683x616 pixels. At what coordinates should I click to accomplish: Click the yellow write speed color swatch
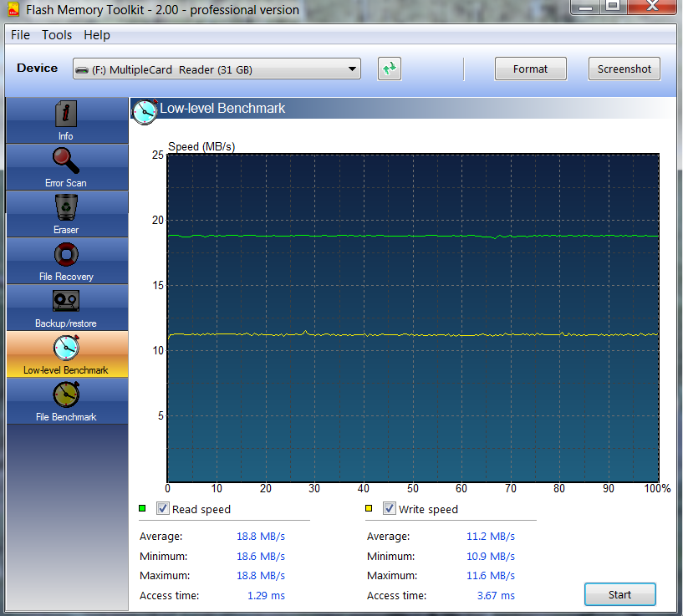(369, 508)
